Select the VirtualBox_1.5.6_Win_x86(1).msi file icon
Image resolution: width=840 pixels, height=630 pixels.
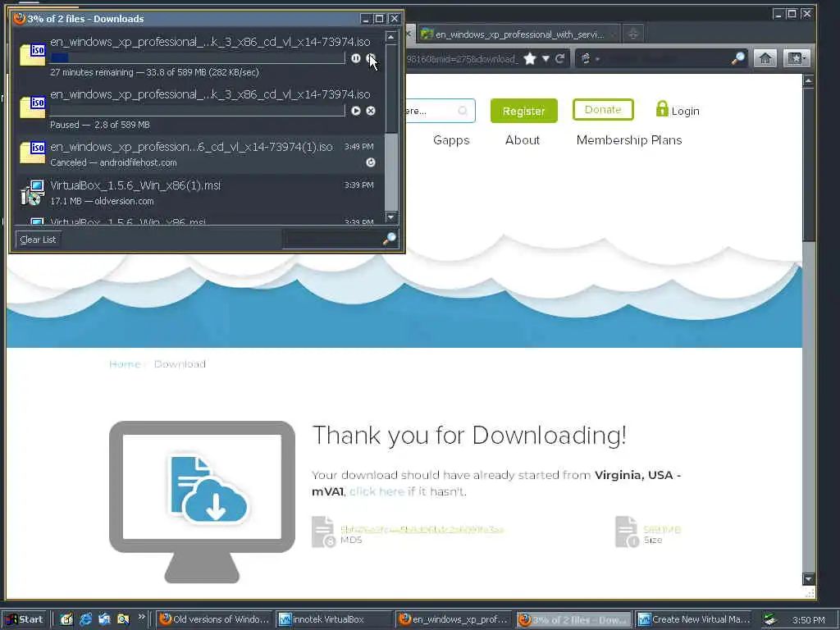(x=33, y=193)
